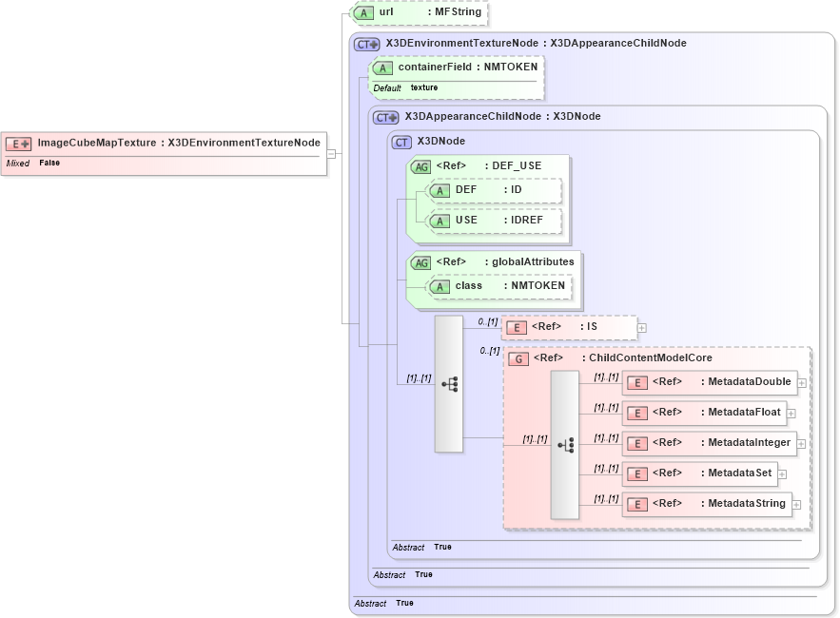Image resolution: width=840 pixels, height=618 pixels.
Task: Select the DEF : ID attribute label
Action: pos(488,189)
